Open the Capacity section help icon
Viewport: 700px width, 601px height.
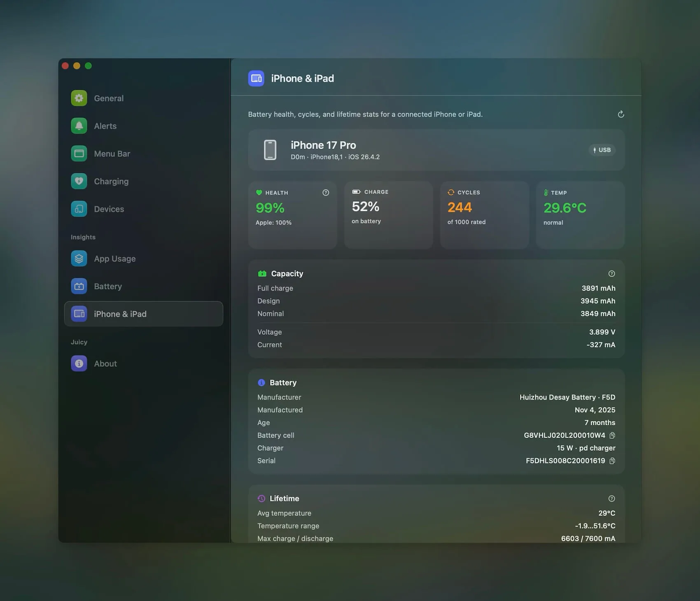point(611,274)
